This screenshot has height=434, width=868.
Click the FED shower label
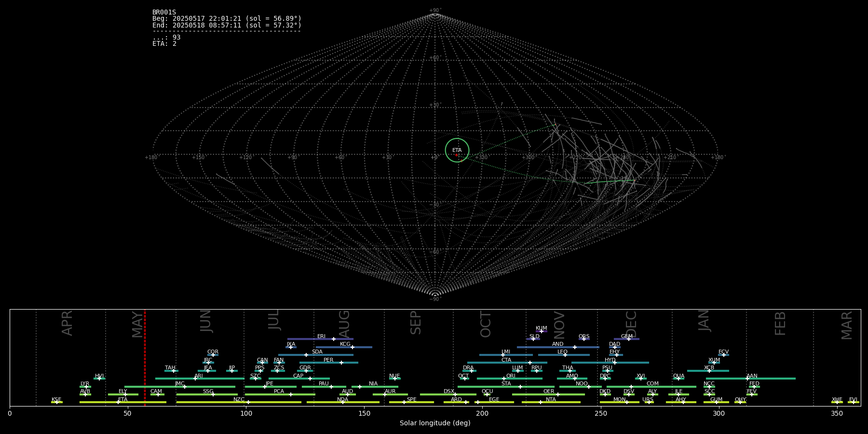(x=754, y=384)
